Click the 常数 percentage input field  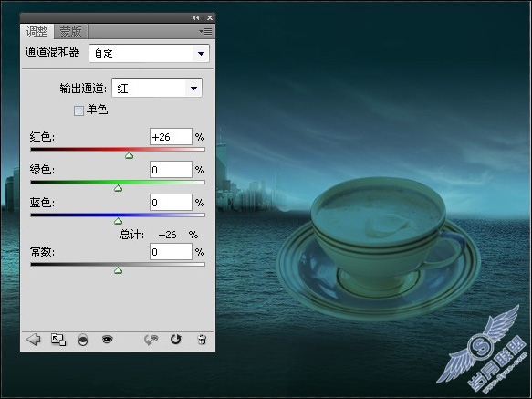point(171,252)
